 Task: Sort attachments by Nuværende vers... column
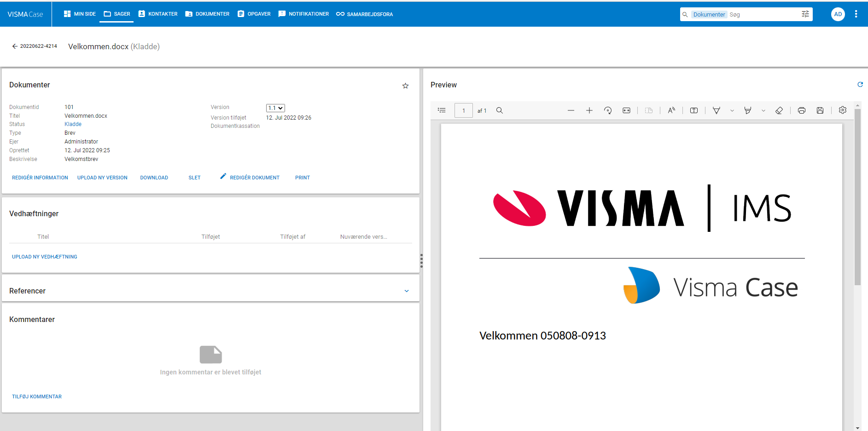click(364, 237)
